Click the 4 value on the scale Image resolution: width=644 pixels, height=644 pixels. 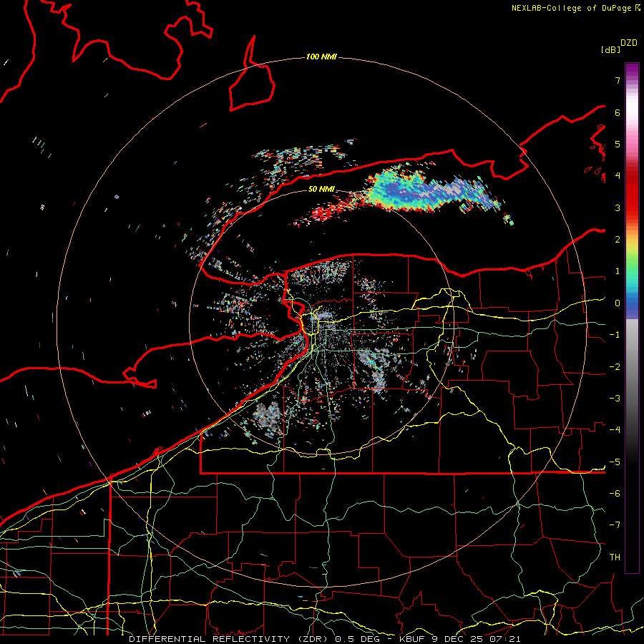618,176
